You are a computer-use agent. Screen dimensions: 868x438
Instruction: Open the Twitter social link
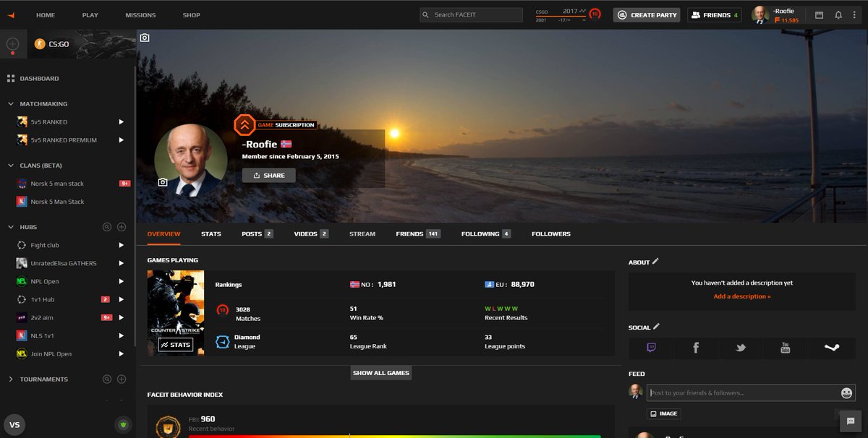741,348
